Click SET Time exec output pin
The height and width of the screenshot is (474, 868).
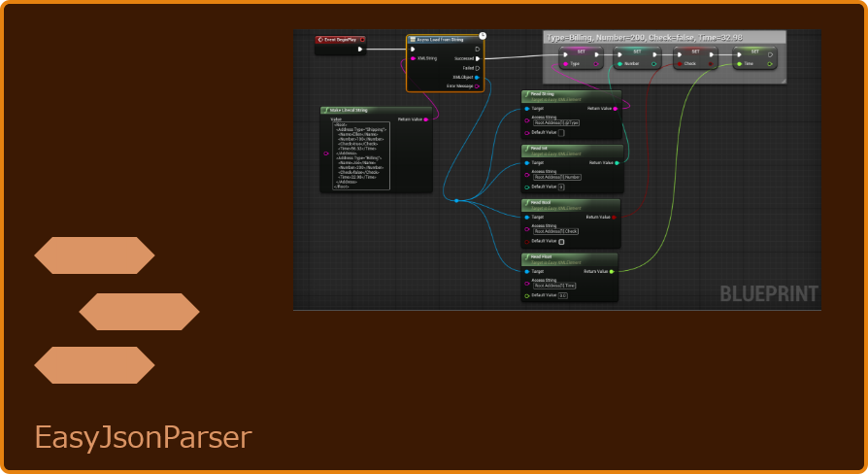770,54
